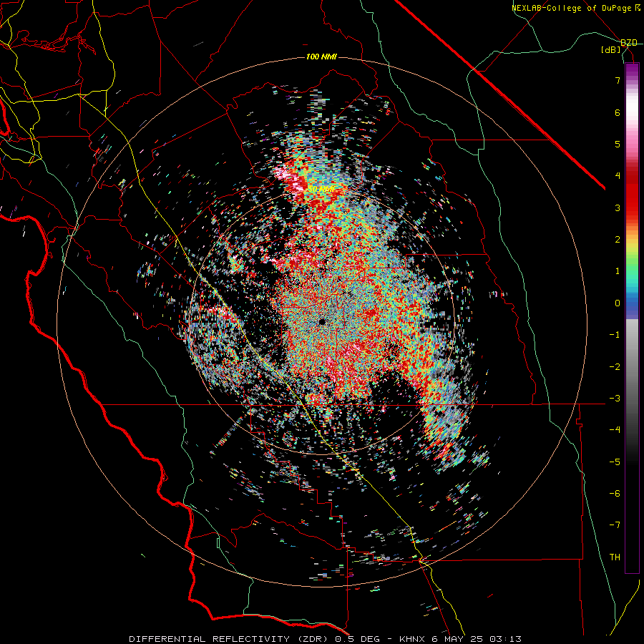Click the 100 NMI range ring label
The image size is (644, 644).
coord(321,57)
